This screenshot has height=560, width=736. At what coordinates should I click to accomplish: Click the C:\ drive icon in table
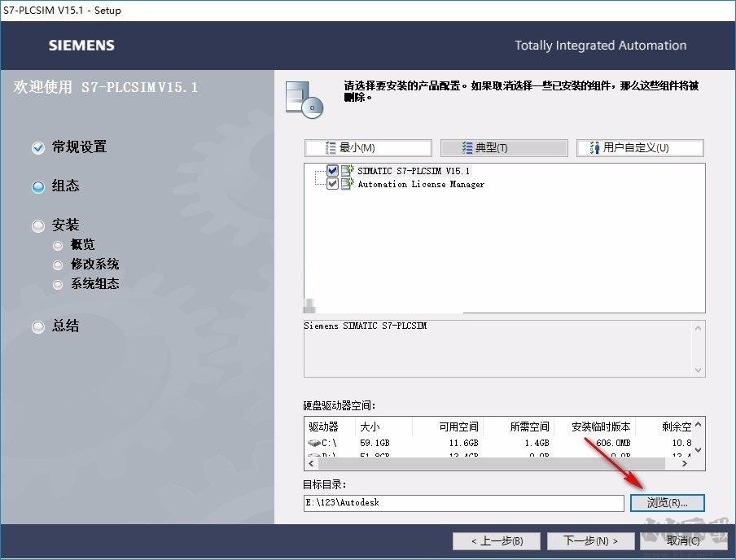313,443
